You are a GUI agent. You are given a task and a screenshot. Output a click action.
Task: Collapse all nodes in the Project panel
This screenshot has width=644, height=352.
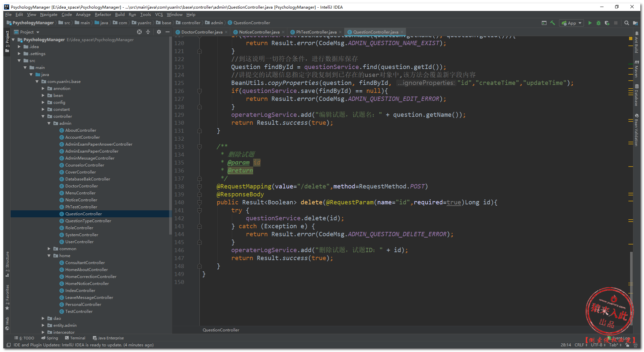(148, 32)
